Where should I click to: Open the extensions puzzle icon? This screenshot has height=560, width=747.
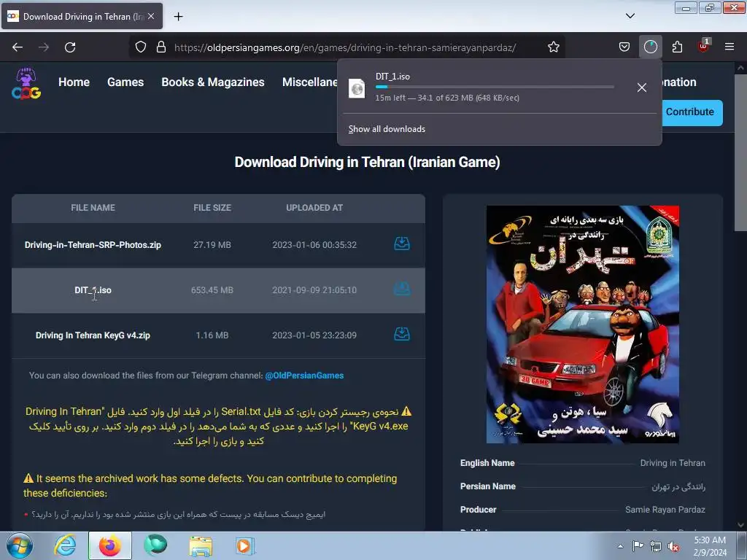coord(677,47)
